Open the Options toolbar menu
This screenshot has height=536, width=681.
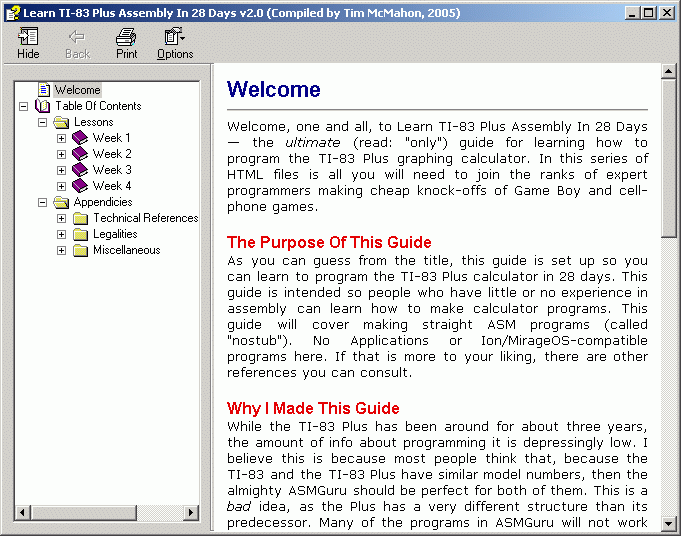(175, 43)
